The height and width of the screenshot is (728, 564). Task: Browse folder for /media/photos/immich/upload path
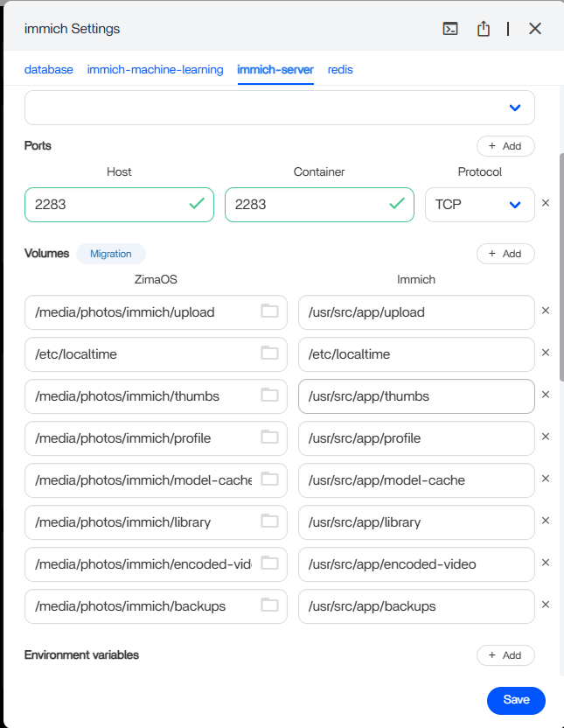pos(269,311)
